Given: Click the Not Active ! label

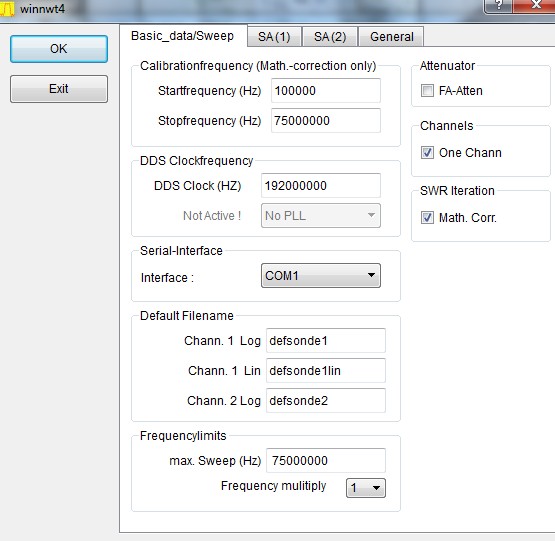Looking at the screenshot, I should pos(212,216).
